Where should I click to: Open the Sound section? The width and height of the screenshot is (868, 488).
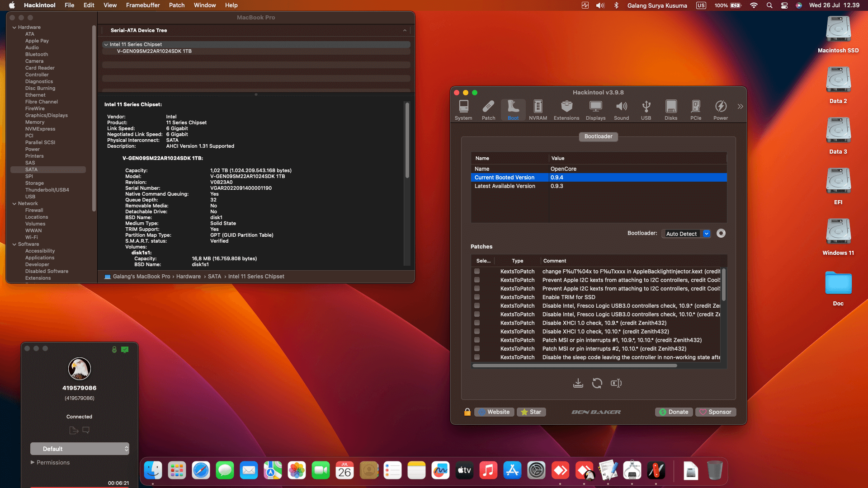(x=621, y=110)
